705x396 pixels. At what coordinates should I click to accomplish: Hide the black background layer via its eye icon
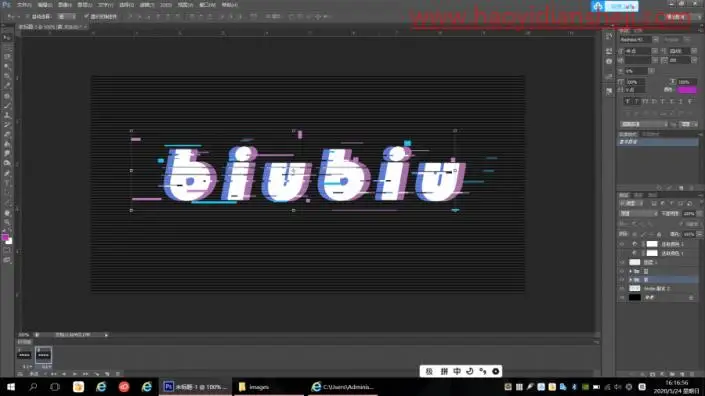[622, 298]
